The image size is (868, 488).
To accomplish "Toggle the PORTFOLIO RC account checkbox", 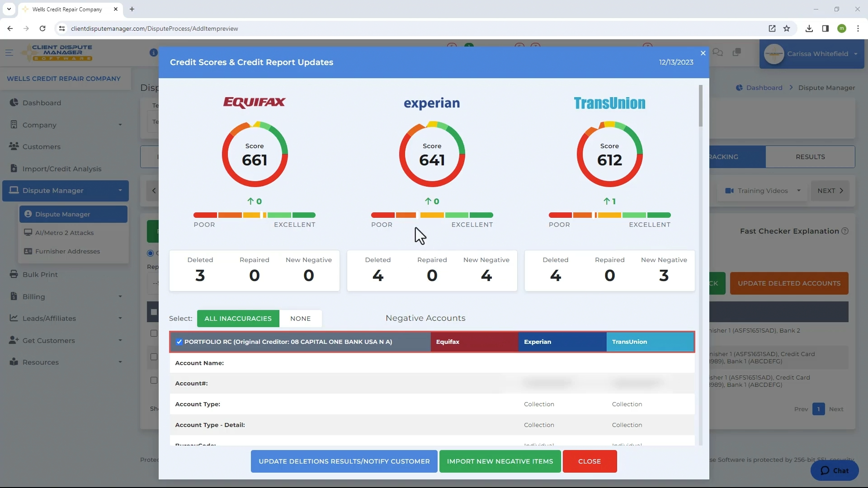I will [179, 342].
